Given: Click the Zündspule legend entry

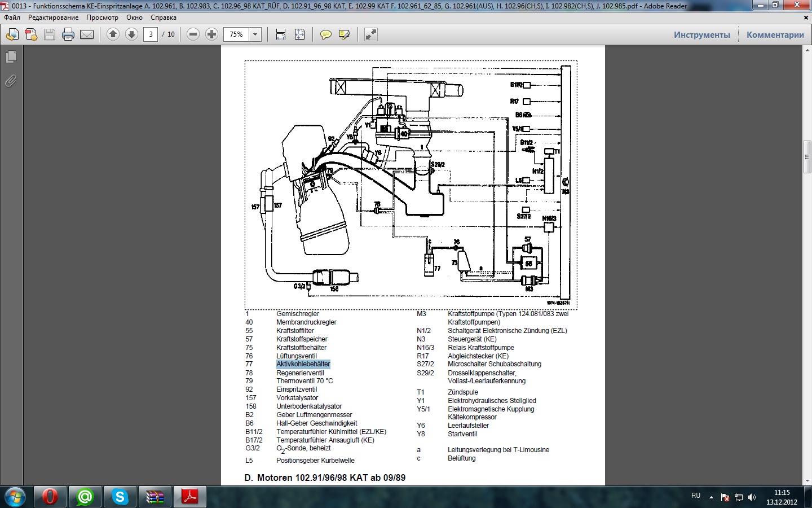Looking at the screenshot, I should click(463, 392).
